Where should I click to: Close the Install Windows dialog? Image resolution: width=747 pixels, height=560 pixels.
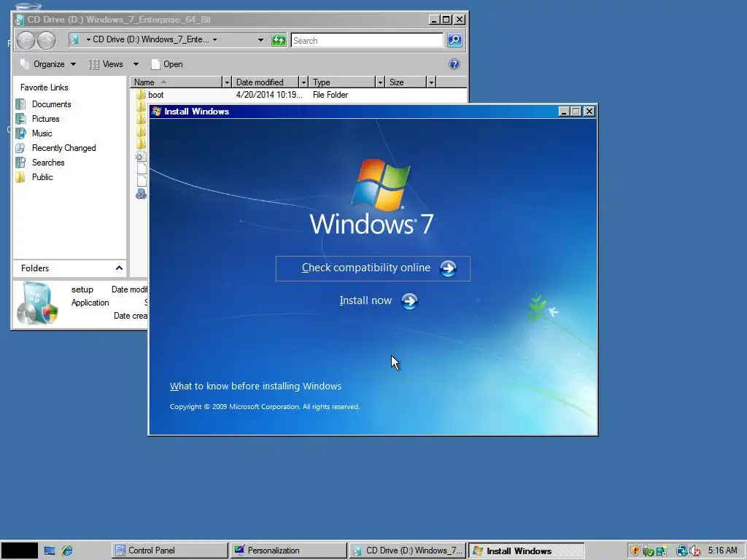(x=589, y=112)
